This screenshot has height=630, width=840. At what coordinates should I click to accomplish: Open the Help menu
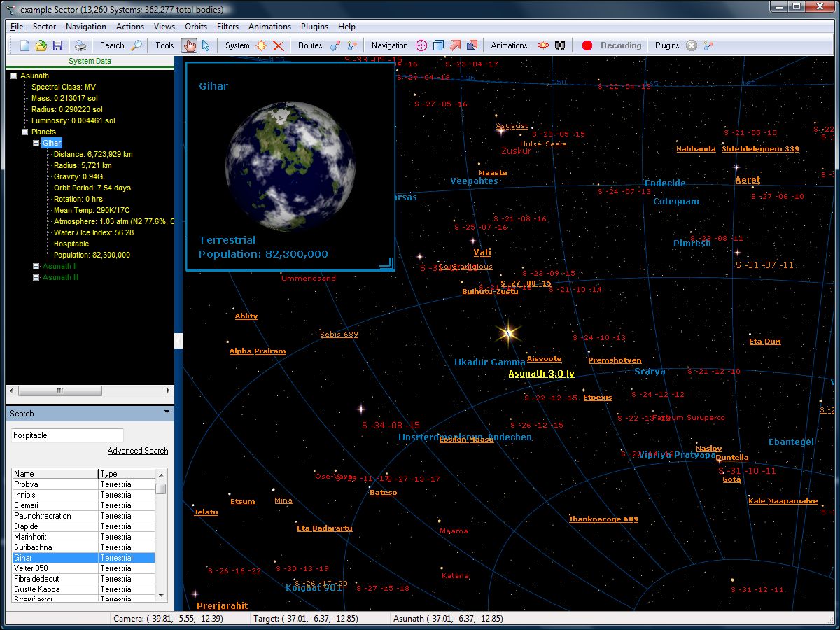(x=346, y=27)
